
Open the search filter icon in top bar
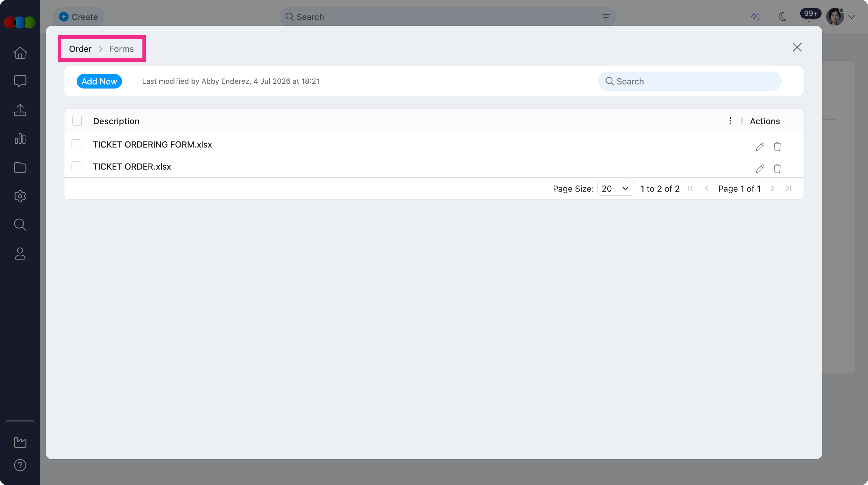pos(606,17)
